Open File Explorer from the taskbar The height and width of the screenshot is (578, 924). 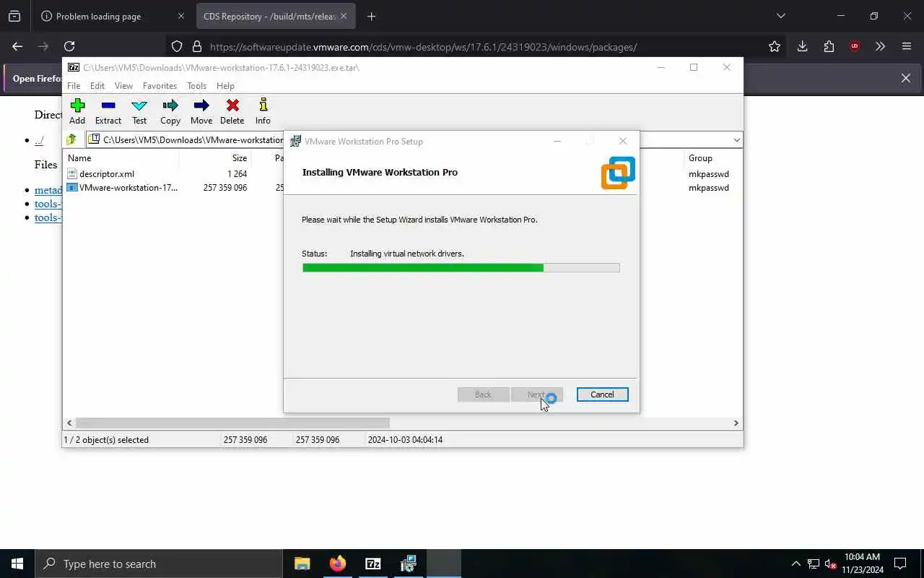coord(302,564)
